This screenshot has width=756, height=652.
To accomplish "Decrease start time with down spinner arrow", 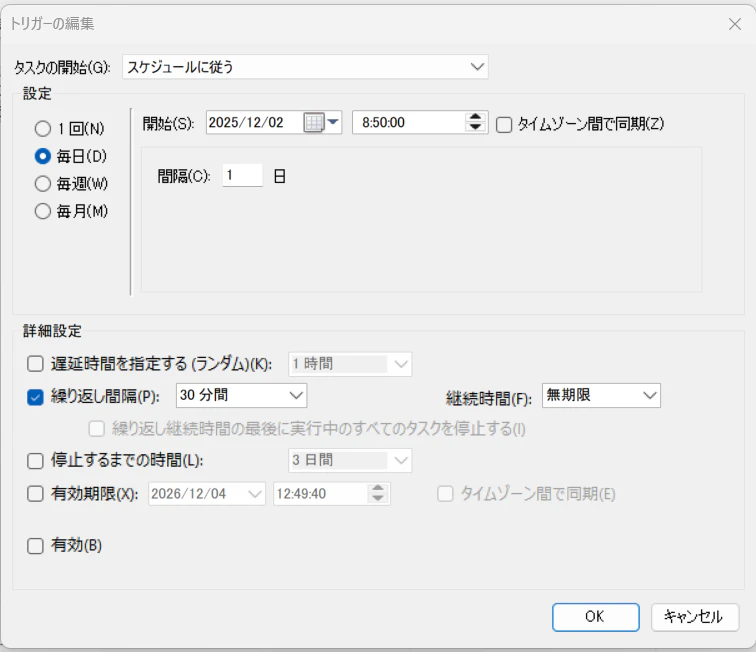I will (x=475, y=127).
